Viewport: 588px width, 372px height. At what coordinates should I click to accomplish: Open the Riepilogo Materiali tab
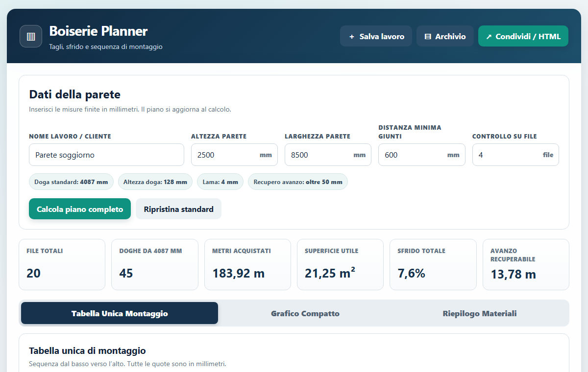coord(480,313)
